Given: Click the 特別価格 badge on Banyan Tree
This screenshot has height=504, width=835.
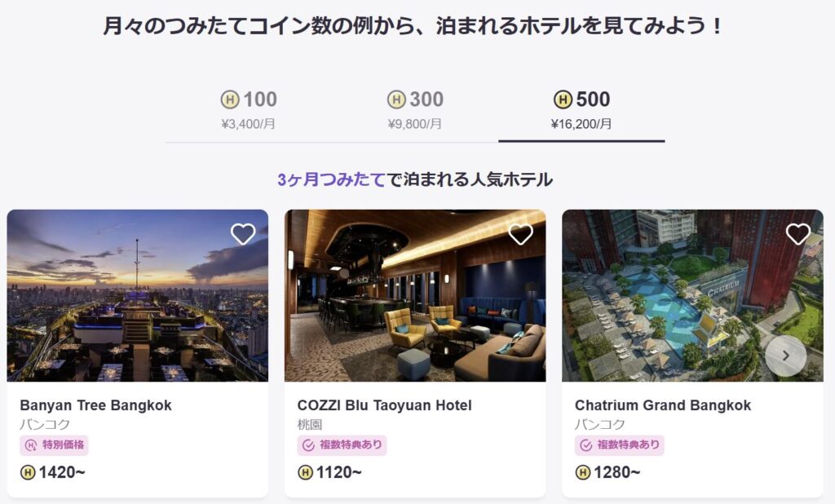Looking at the screenshot, I should pos(54,445).
